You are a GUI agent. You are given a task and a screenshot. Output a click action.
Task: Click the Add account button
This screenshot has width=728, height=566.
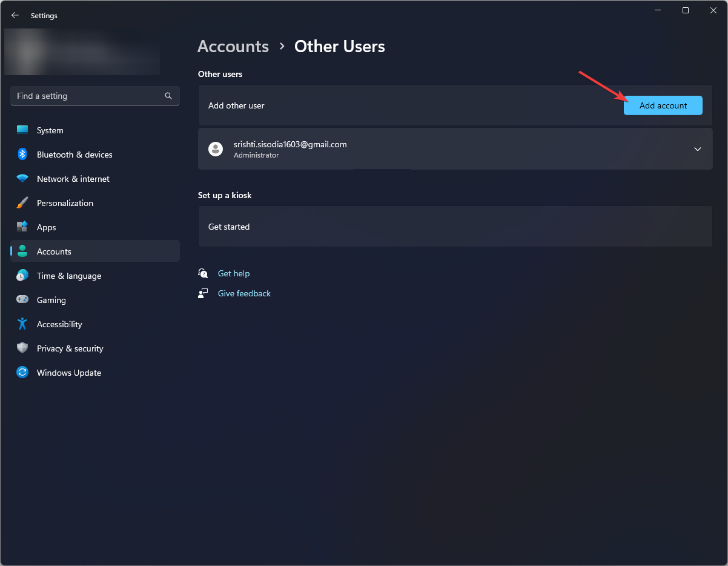point(663,105)
